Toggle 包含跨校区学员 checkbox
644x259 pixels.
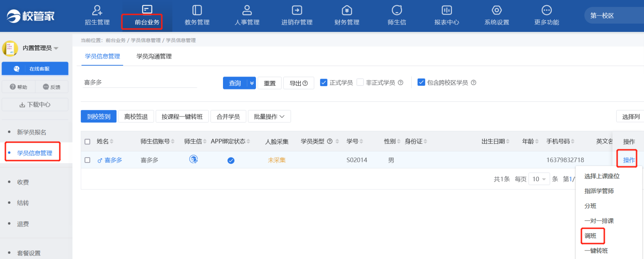pyautogui.click(x=421, y=82)
